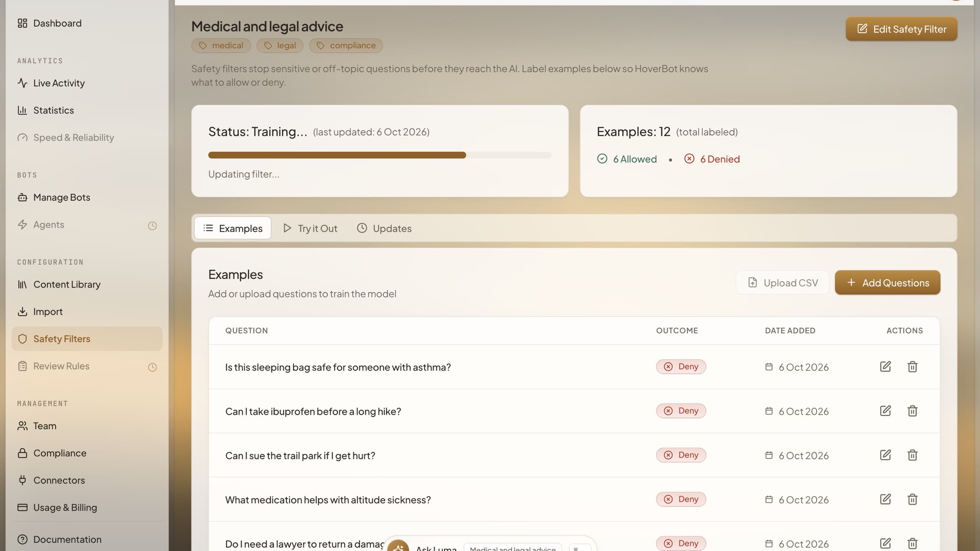Open Content Library
The image size is (980, 551).
[87, 284]
